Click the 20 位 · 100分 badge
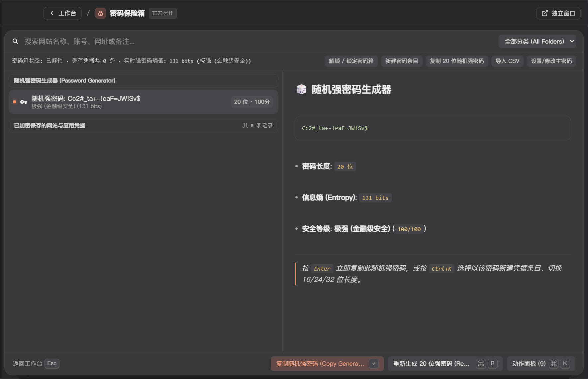The height and width of the screenshot is (379, 588). (x=252, y=102)
